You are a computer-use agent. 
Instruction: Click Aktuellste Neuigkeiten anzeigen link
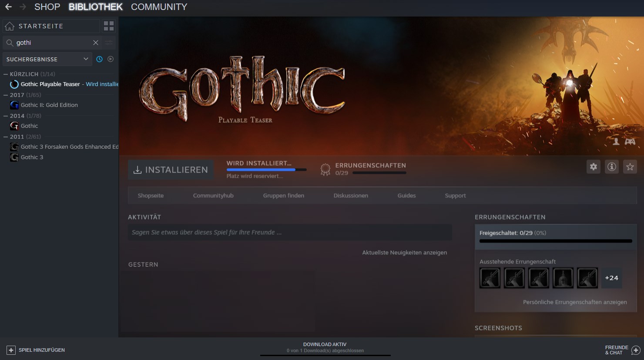405,253
